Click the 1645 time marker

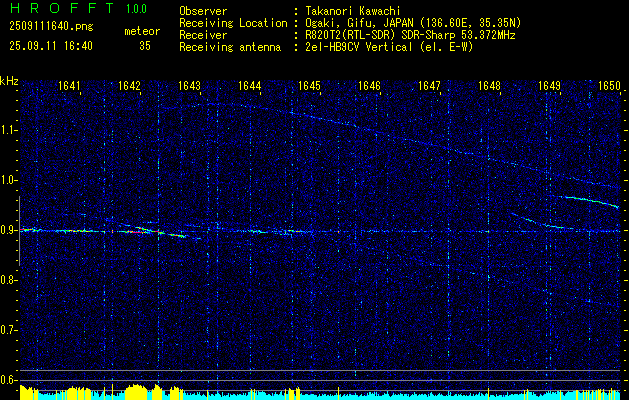click(x=309, y=86)
